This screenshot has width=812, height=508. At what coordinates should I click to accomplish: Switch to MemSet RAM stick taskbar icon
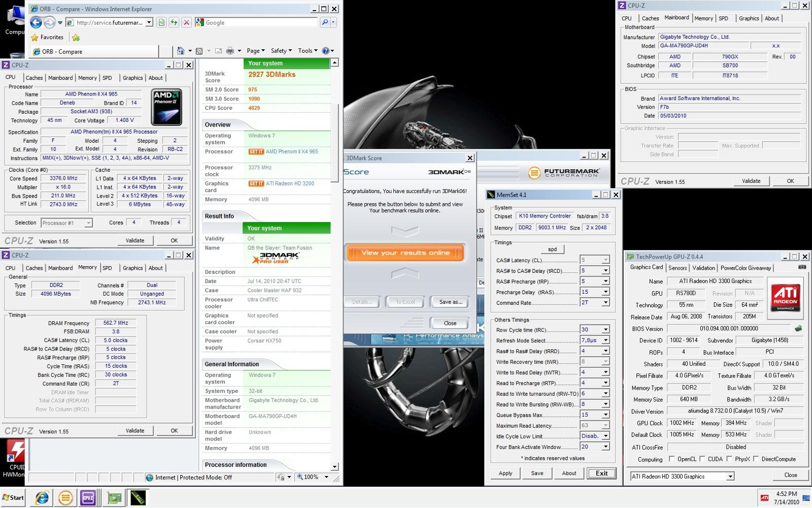(x=139, y=498)
